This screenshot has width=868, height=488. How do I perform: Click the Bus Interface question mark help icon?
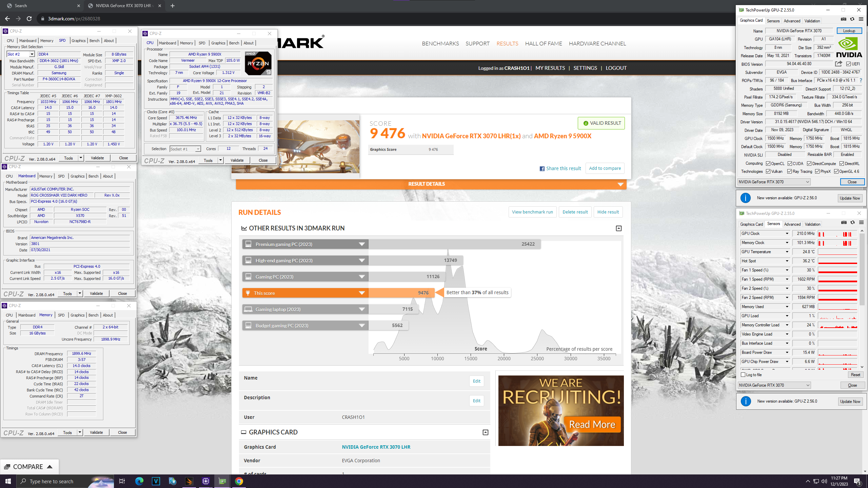(x=861, y=80)
